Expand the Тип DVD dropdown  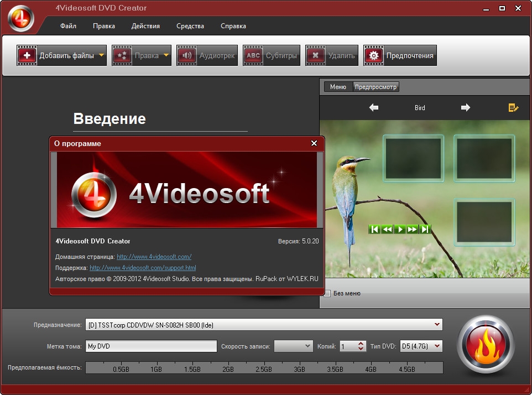437,346
